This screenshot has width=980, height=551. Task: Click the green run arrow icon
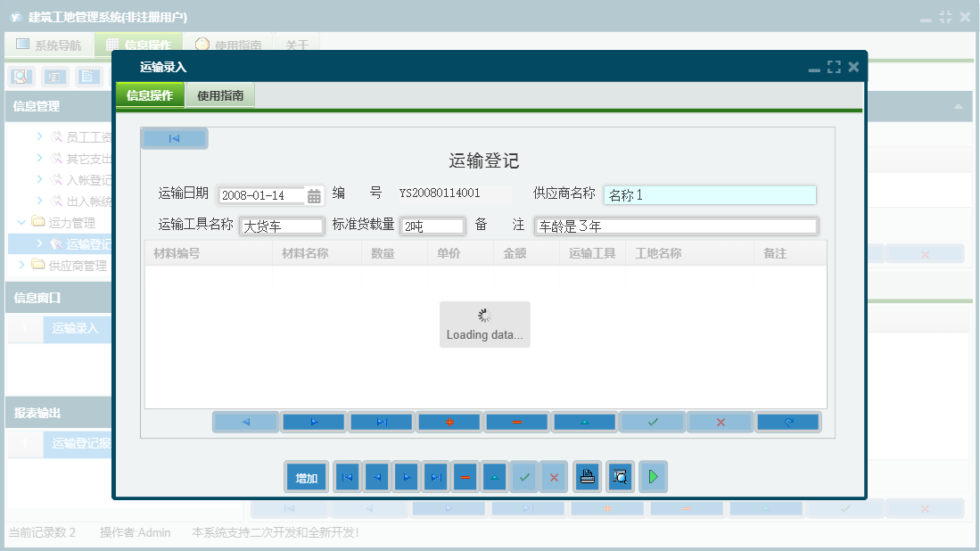point(653,476)
